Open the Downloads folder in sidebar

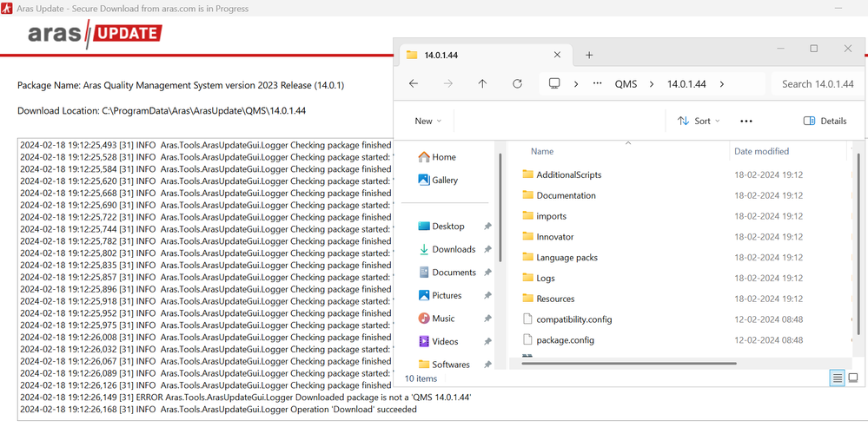point(453,249)
